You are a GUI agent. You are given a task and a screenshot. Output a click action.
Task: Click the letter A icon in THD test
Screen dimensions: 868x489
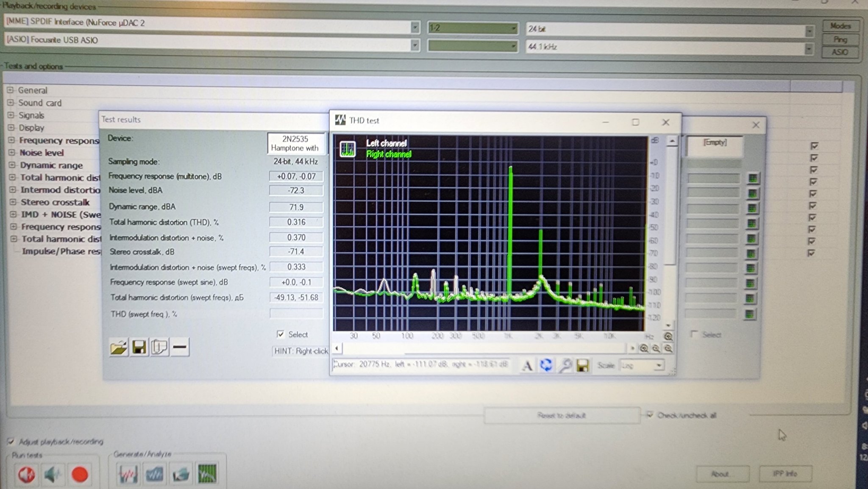coord(527,365)
